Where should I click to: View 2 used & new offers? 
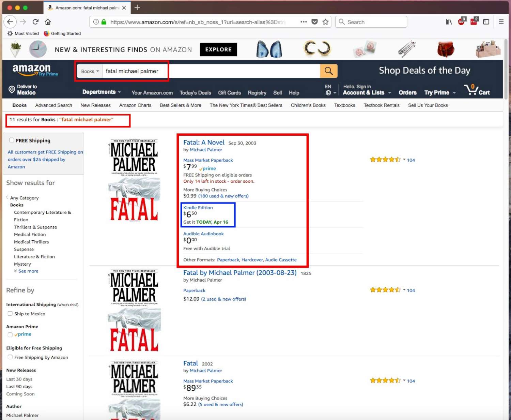pos(223,299)
